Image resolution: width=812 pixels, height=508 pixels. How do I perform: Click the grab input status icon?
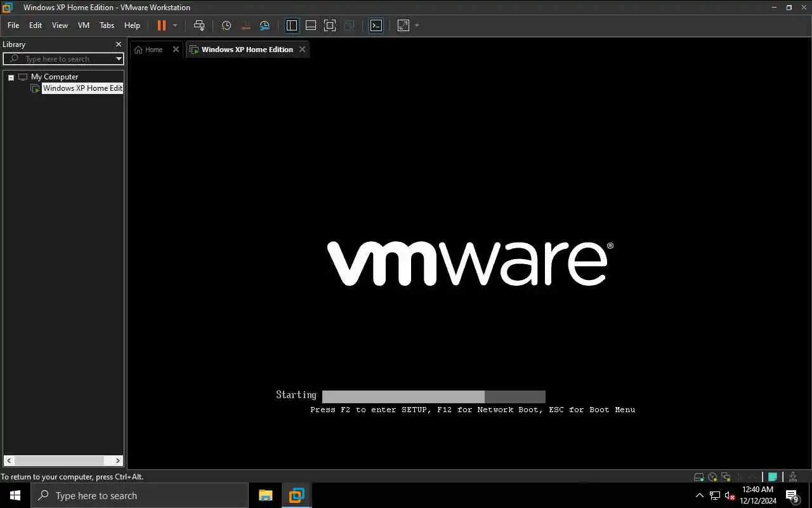pyautogui.click(x=792, y=477)
